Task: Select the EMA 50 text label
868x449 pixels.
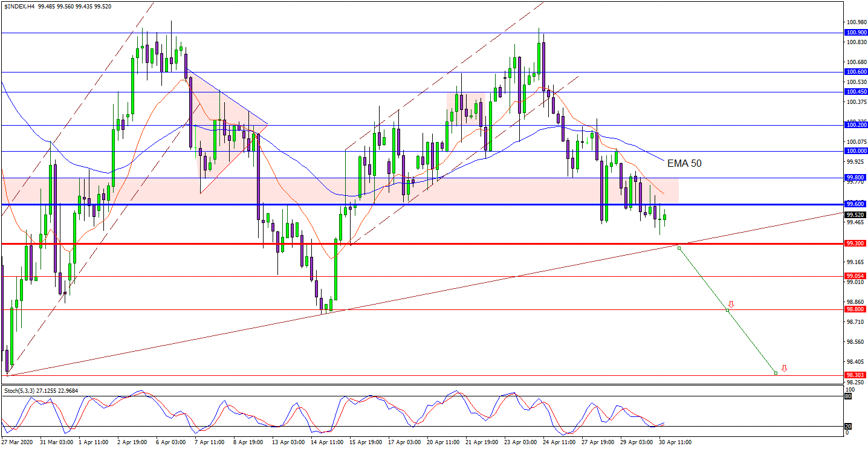Action: pos(684,163)
